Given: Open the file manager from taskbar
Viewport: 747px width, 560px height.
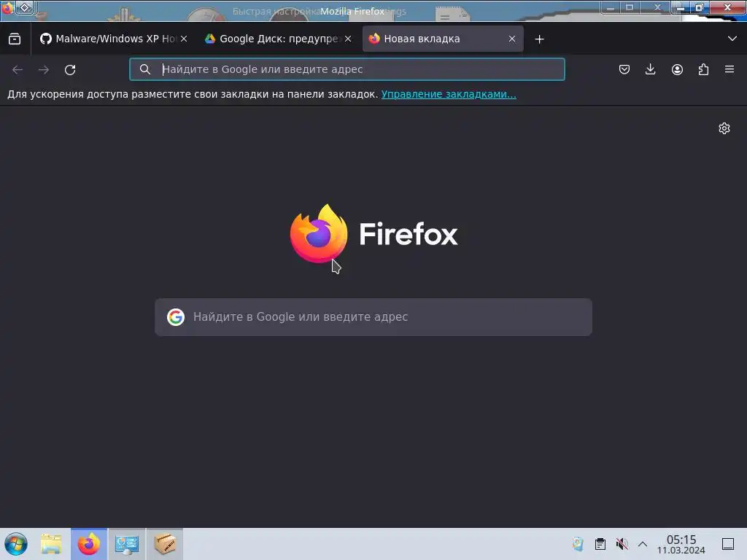Looking at the screenshot, I should click(51, 544).
